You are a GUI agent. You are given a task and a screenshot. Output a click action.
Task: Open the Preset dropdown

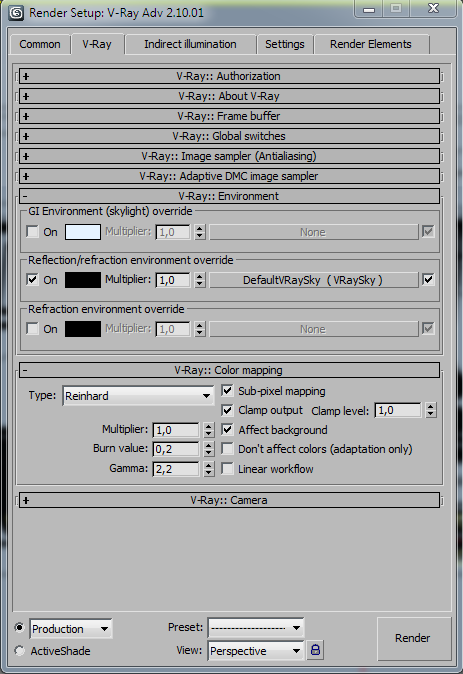[x=256, y=628]
